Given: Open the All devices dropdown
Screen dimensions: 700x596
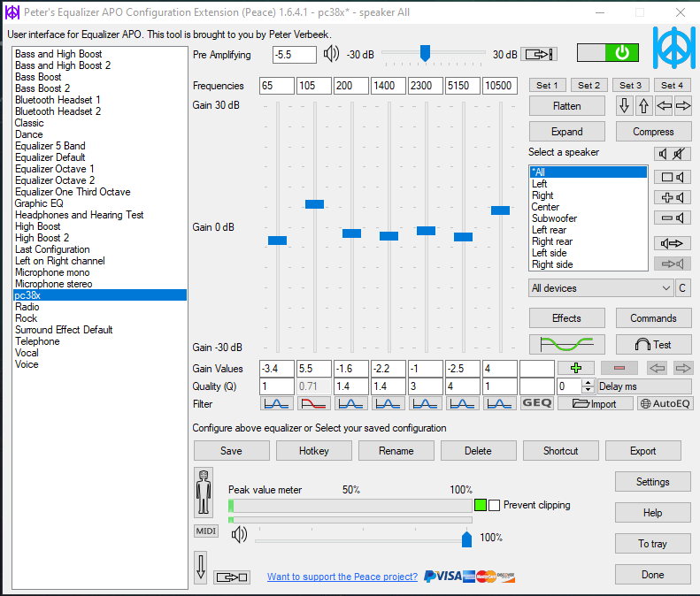Looking at the screenshot, I should click(601, 288).
